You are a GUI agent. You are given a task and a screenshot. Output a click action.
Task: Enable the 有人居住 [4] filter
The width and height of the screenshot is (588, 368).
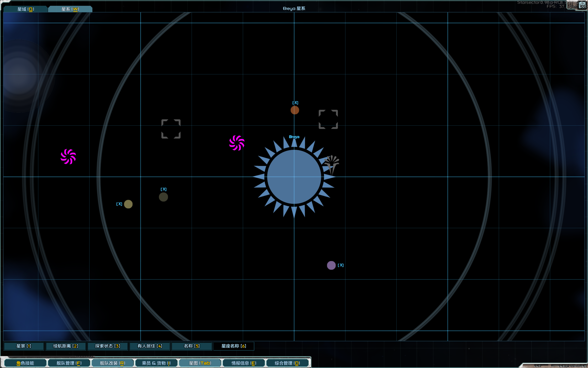pos(150,346)
